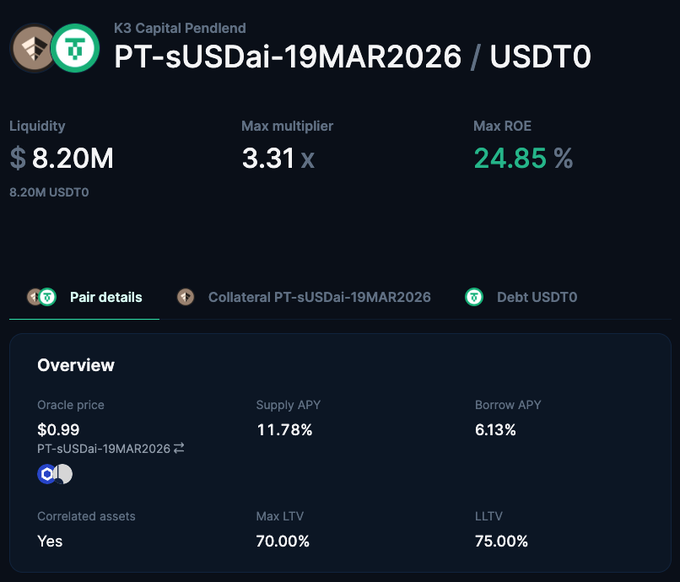Click the $ 8.20M liquidity value
680x582 pixels.
[x=61, y=158]
